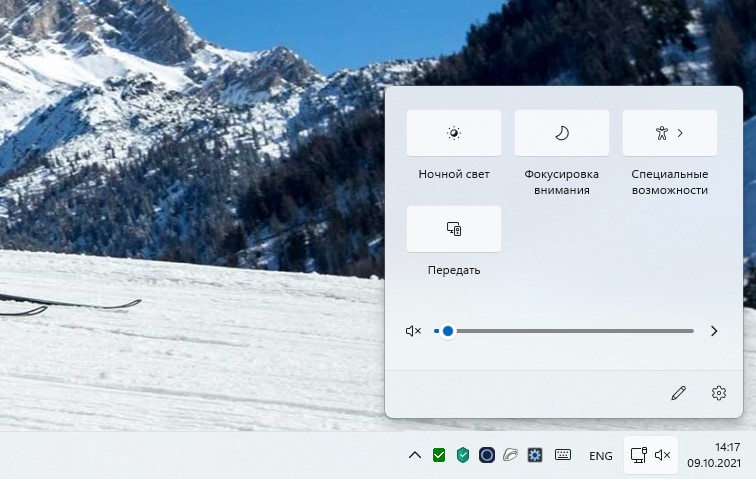The width and height of the screenshot is (756, 479).
Task: Click the Специальные возможности label text
Action: pyautogui.click(x=670, y=182)
